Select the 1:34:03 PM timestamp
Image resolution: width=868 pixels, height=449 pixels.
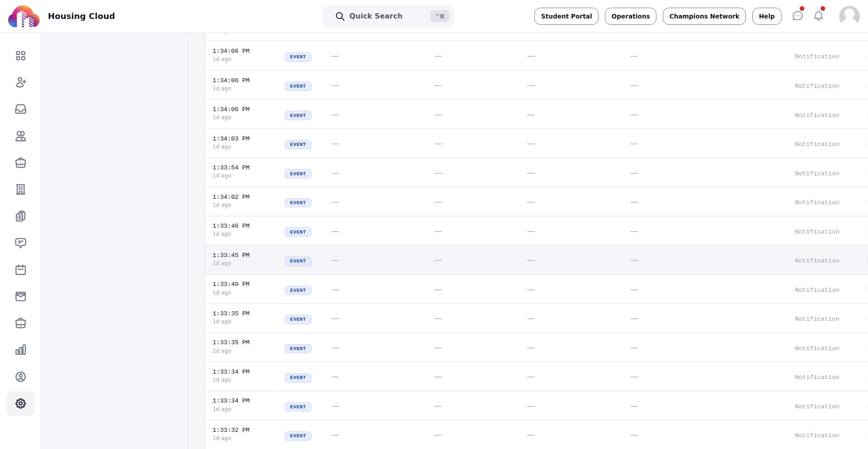(231, 139)
